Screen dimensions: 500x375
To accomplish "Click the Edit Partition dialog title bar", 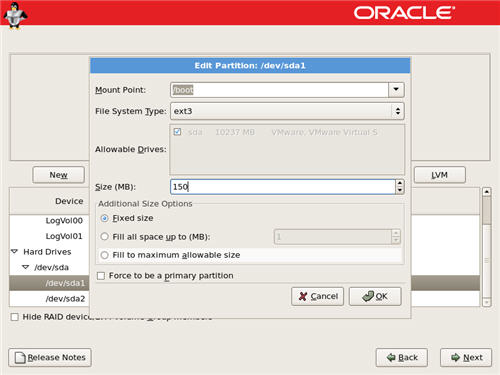I will [x=250, y=65].
